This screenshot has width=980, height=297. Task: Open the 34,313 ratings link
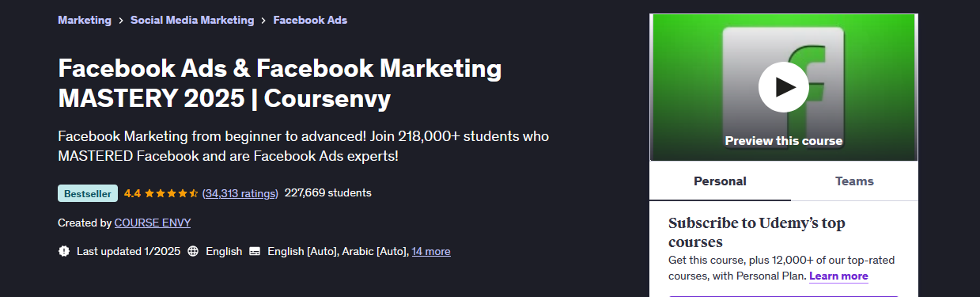click(240, 193)
